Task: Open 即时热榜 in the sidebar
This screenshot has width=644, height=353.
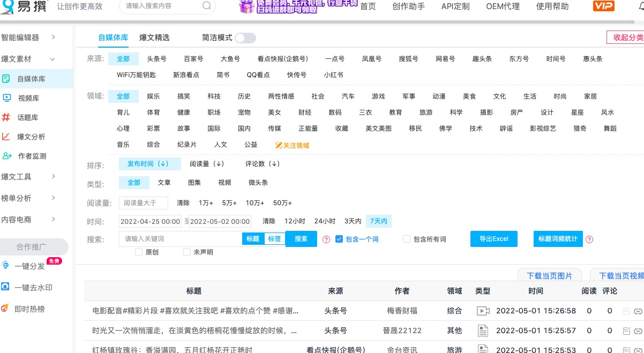Action: 29,309
